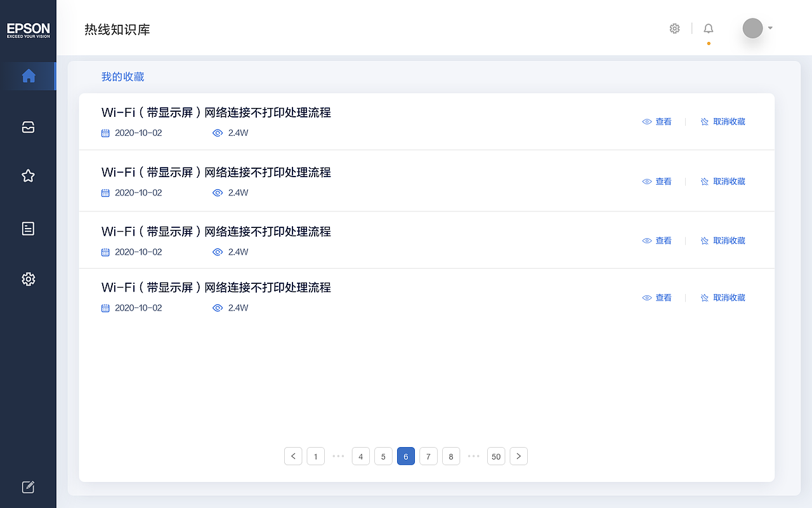Viewport: 812px width, 508px height.
Task: Open the first Wi-Fi article title link
Action: pos(216,112)
